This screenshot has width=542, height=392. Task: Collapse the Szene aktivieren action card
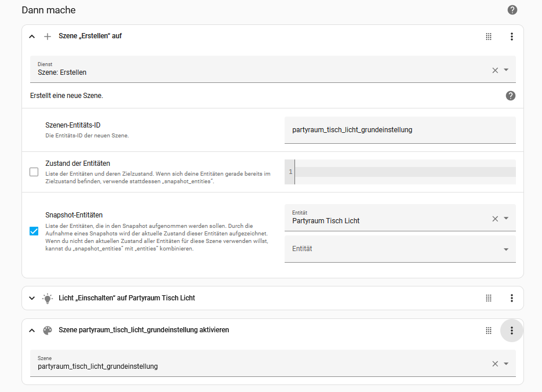pos(32,331)
